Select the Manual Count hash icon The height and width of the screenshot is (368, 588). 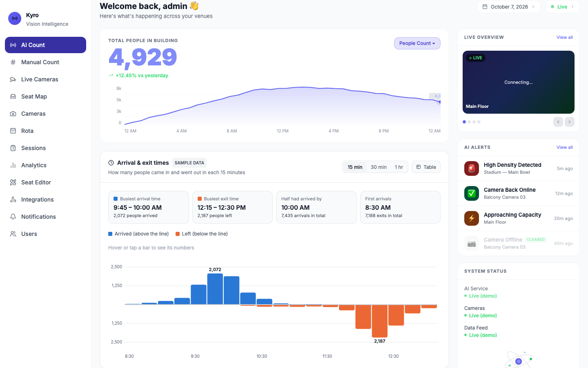13,62
